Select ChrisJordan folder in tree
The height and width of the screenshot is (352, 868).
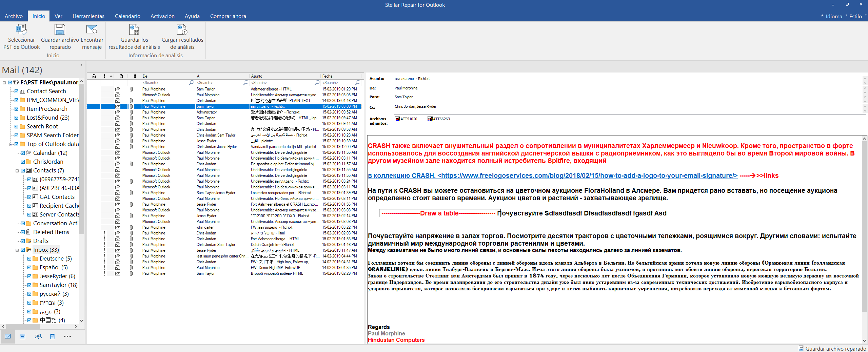click(48, 162)
